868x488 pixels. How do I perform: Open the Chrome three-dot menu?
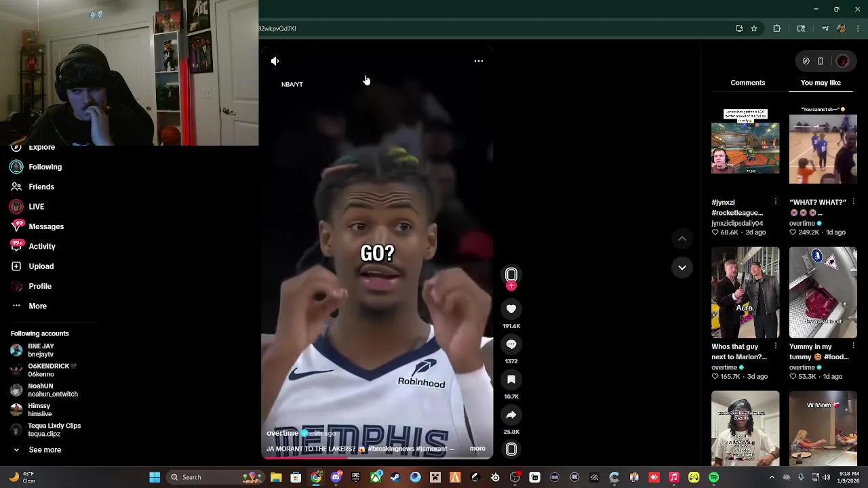[859, 28]
